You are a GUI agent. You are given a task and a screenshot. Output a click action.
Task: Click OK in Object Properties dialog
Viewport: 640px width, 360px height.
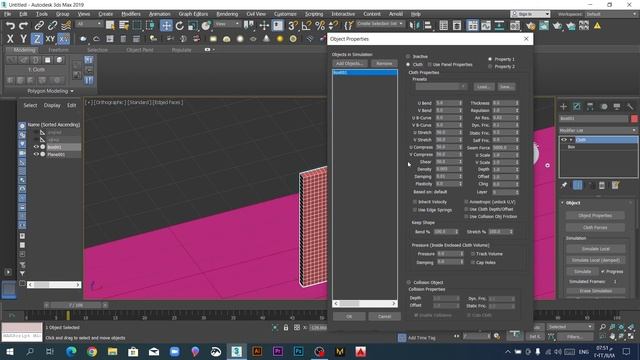[349, 316]
